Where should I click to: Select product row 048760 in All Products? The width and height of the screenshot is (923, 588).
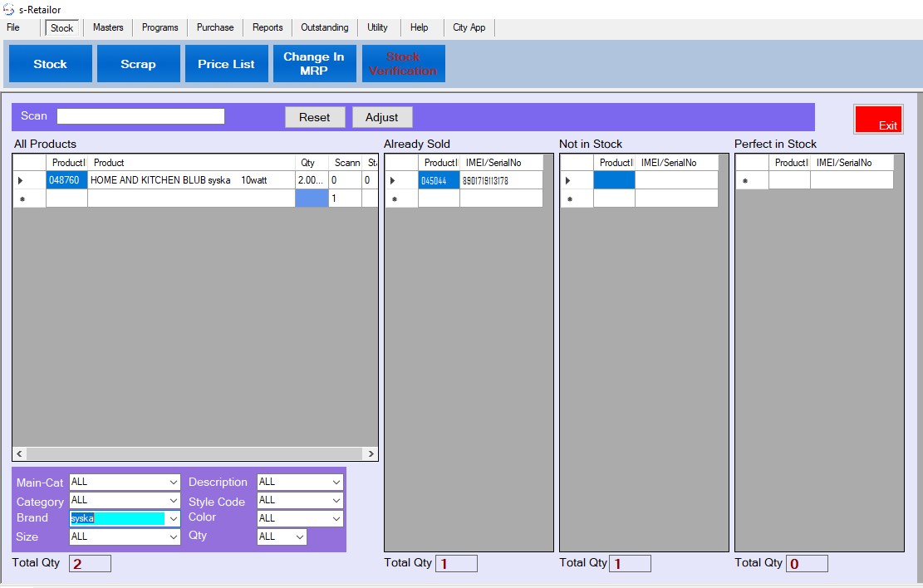(65, 180)
